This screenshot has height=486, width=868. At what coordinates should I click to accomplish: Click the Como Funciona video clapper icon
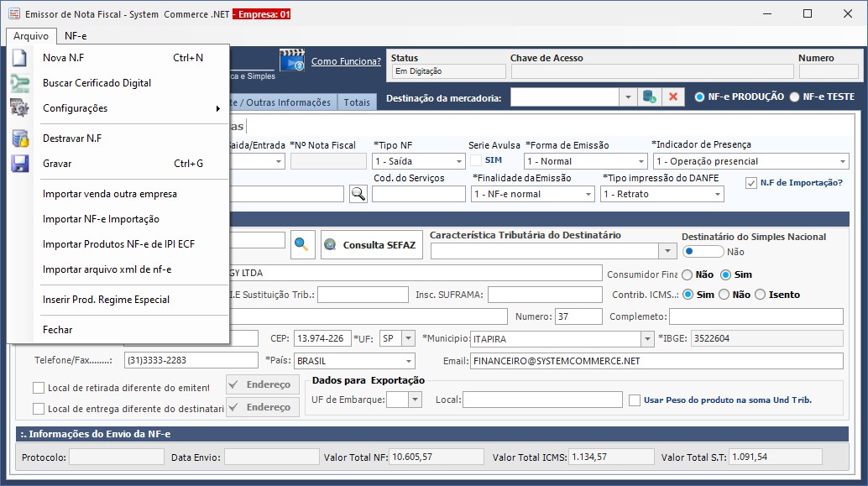point(292,61)
